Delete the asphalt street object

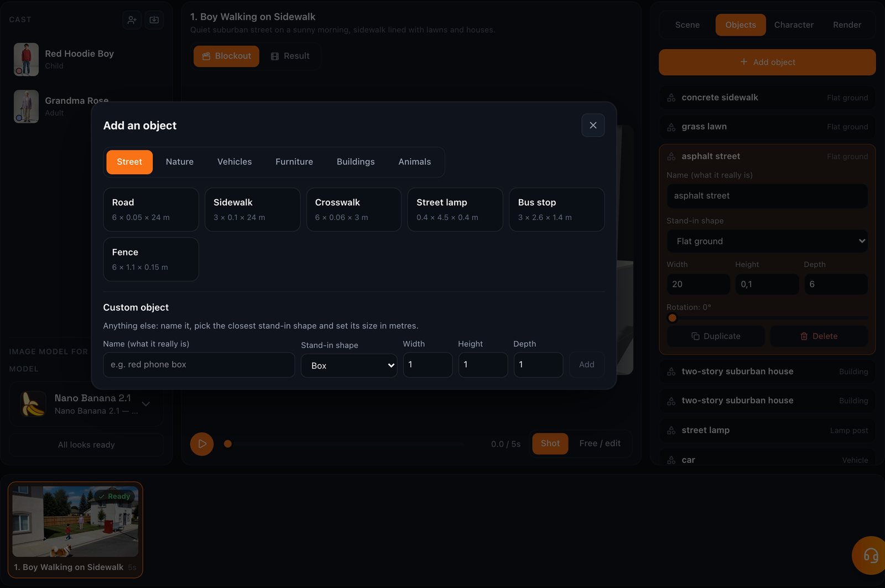coord(819,336)
